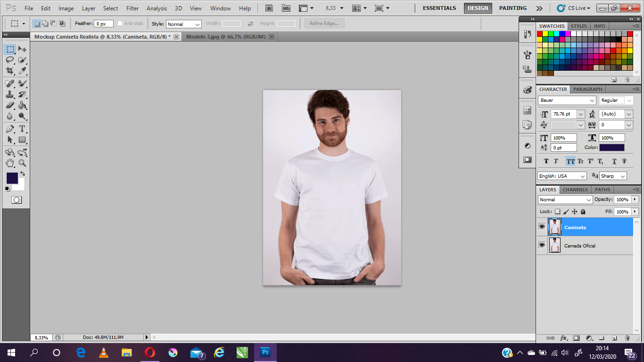Image resolution: width=644 pixels, height=362 pixels.
Task: Switch to the Painting workspace
Action: pyautogui.click(x=513, y=8)
